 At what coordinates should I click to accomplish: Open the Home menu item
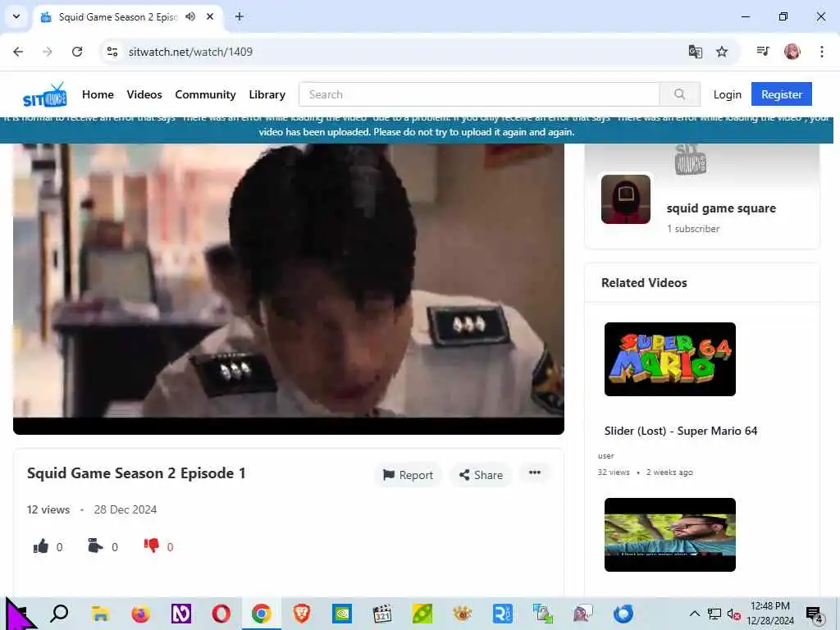click(98, 94)
